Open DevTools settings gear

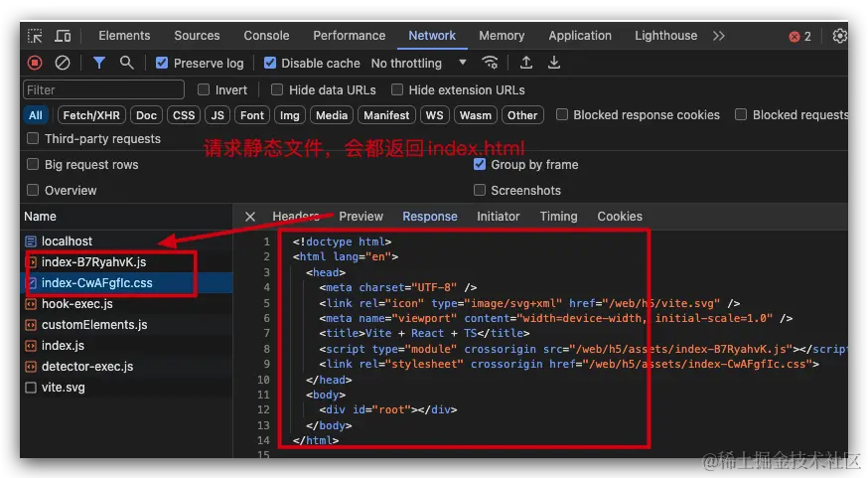[x=840, y=36]
